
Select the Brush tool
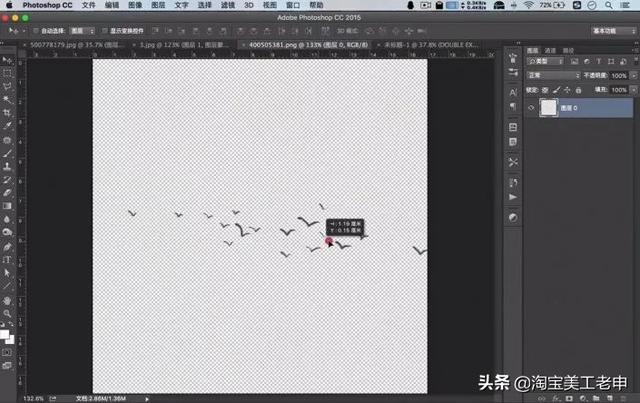7,154
